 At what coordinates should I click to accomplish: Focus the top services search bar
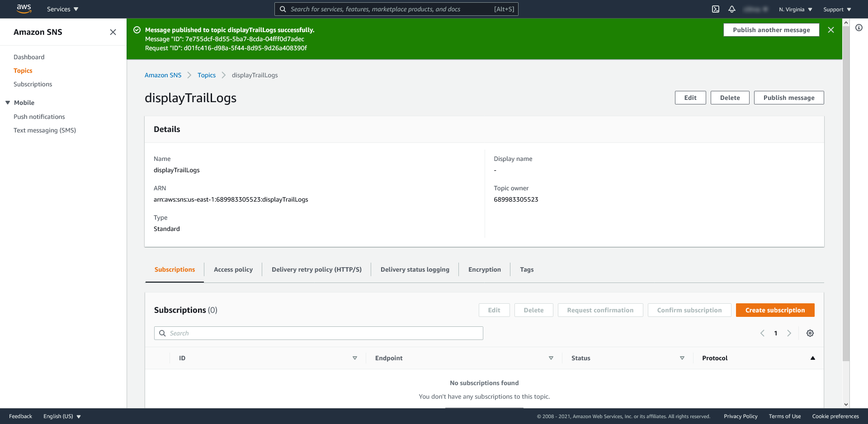pos(396,9)
